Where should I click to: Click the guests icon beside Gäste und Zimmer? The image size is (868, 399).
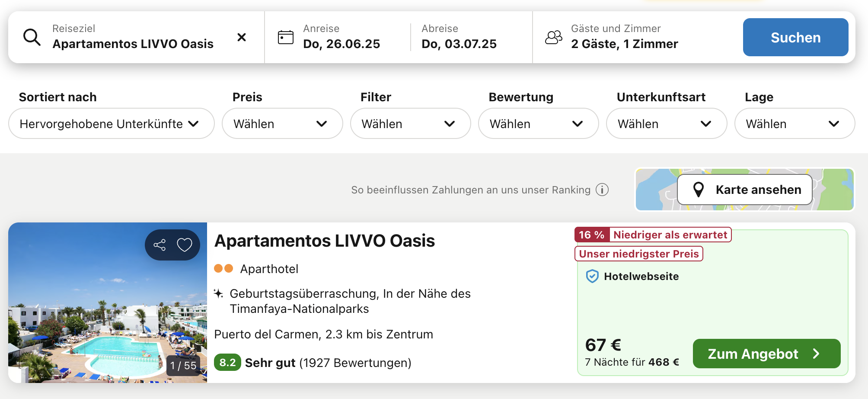(554, 37)
